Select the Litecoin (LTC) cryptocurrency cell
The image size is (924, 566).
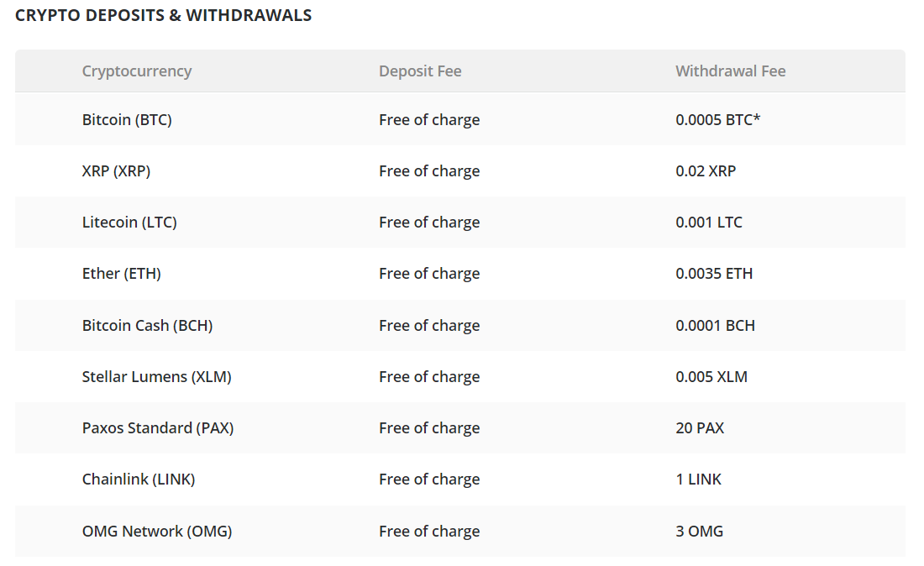pos(129,222)
